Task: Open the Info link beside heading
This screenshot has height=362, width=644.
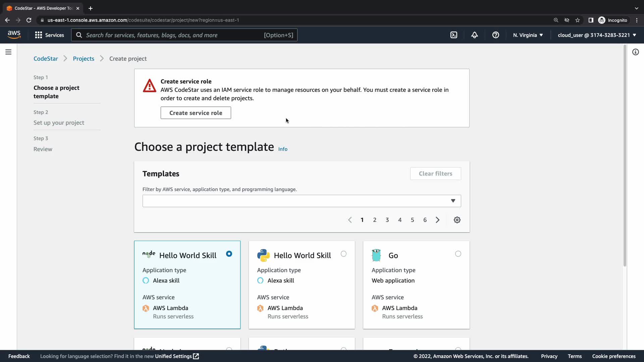Action: coord(282,149)
